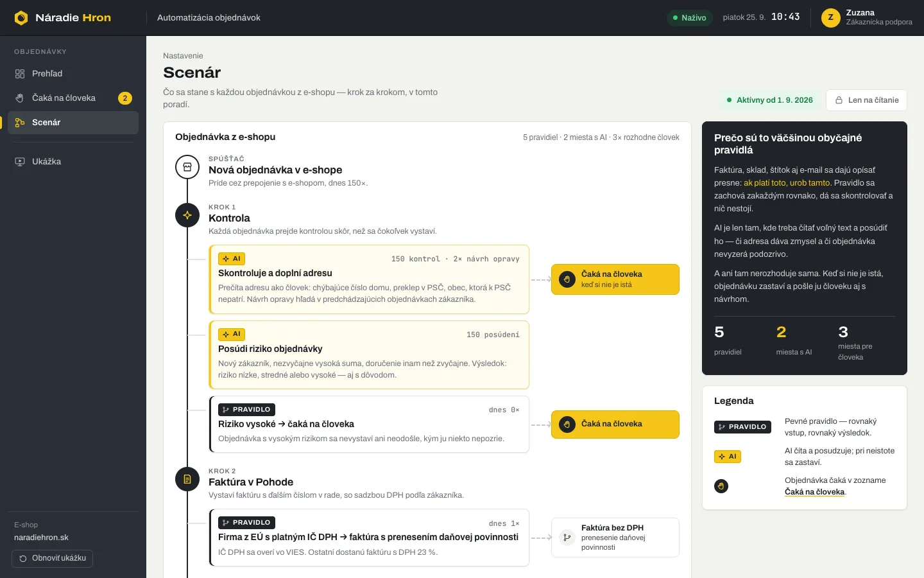The height and width of the screenshot is (578, 924).
Task: Click the Z user avatar
Action: tap(831, 17)
